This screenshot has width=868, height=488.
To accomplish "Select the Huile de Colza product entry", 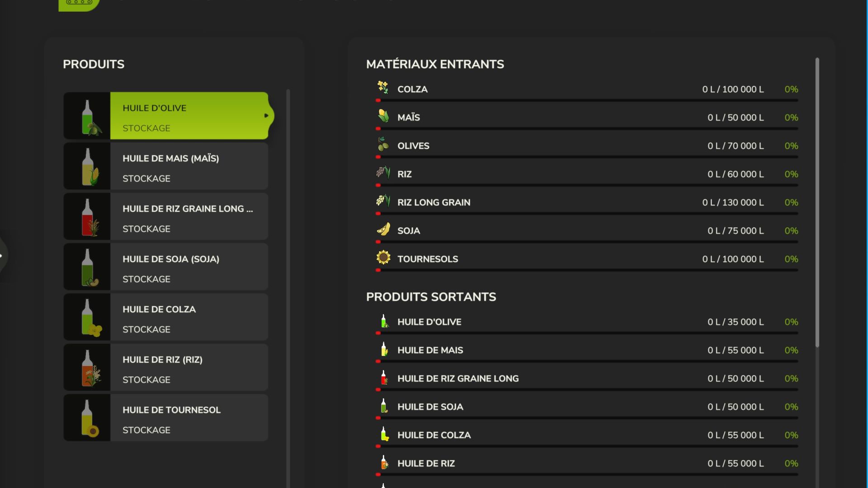I will click(189, 317).
